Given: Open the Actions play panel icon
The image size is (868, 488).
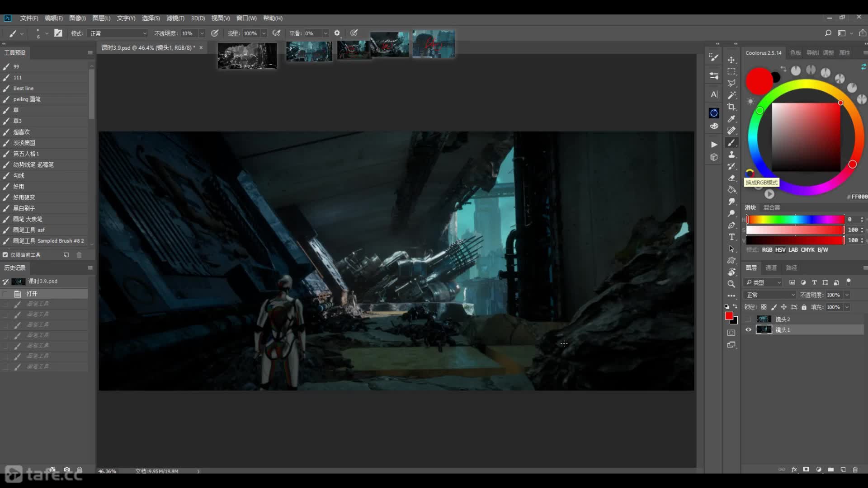Looking at the screenshot, I should (x=714, y=145).
